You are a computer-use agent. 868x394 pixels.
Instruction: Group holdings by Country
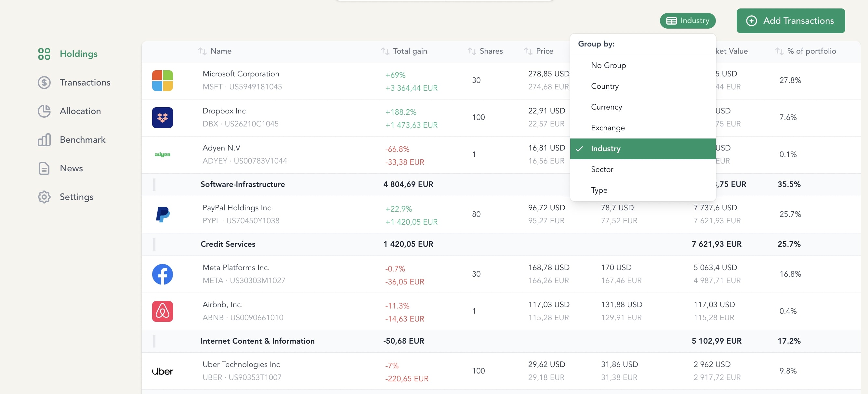click(643, 86)
